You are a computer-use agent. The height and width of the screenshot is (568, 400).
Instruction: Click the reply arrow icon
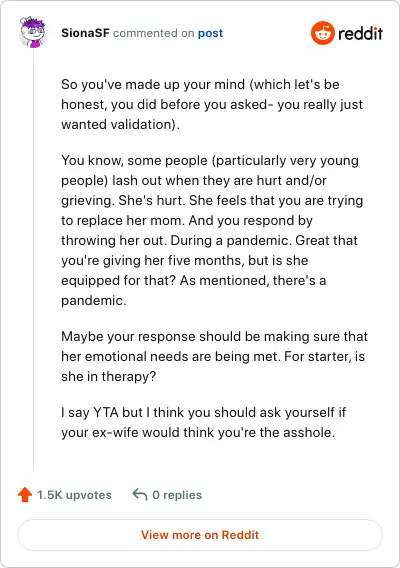pos(140,494)
